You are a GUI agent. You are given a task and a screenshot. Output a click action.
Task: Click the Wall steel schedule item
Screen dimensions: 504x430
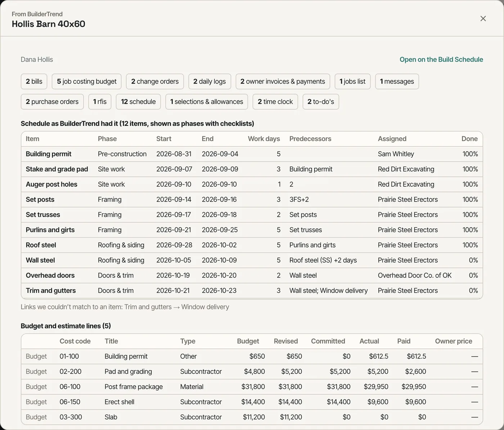click(x=40, y=260)
